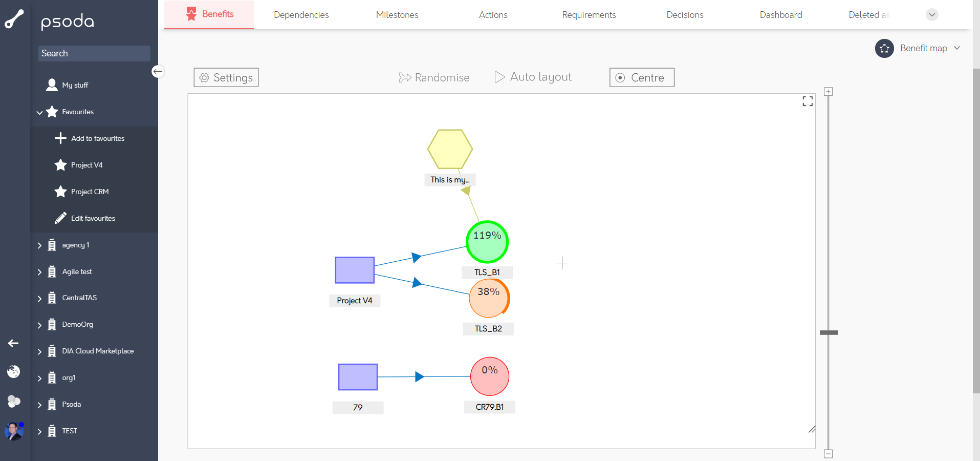Click the back arrow in left rail
The width and height of the screenshot is (980, 461).
click(14, 343)
